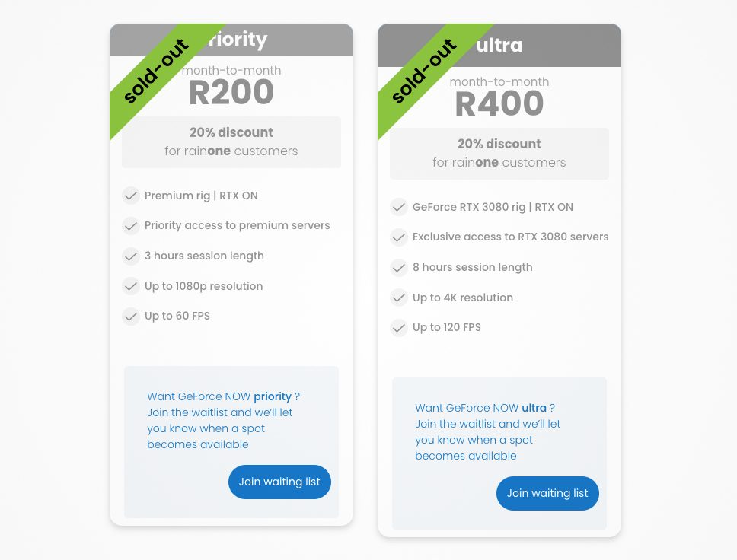Image resolution: width=737 pixels, height=560 pixels.
Task: Join waiting list for priority plan
Action: pyautogui.click(x=279, y=482)
